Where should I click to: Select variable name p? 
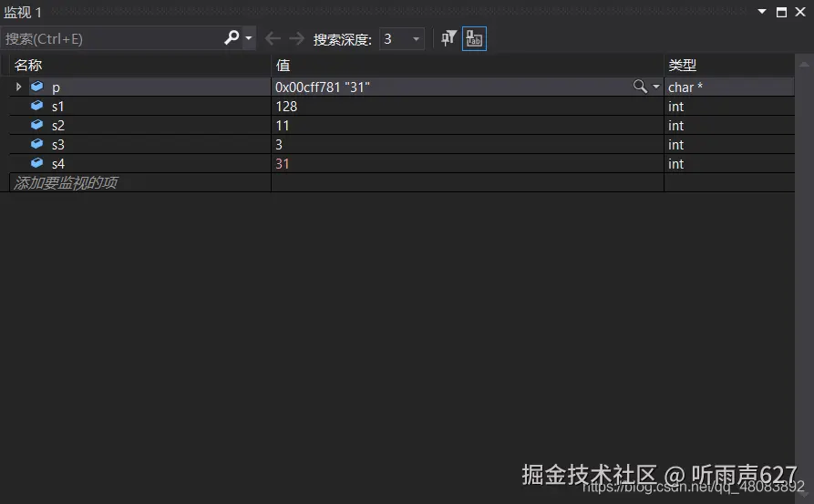point(56,87)
